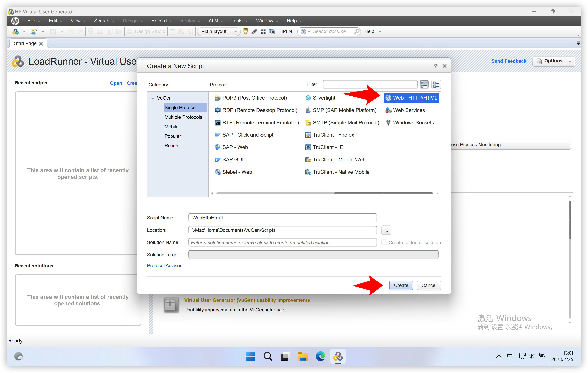Click the four-squares grid toolbar icon

[x=263, y=31]
